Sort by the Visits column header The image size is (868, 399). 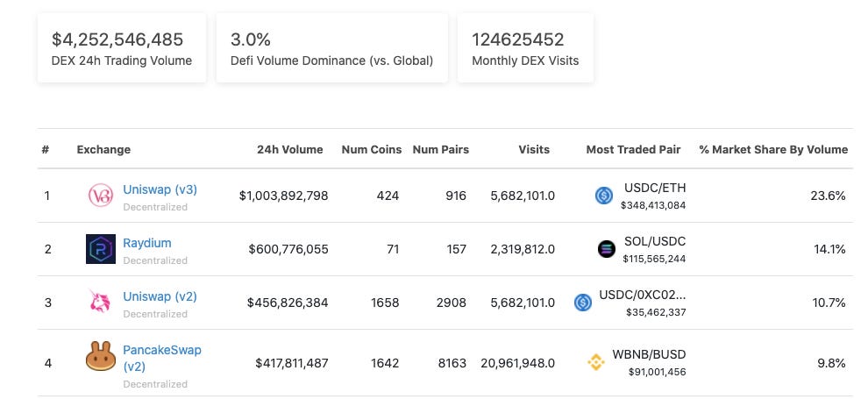click(x=534, y=149)
